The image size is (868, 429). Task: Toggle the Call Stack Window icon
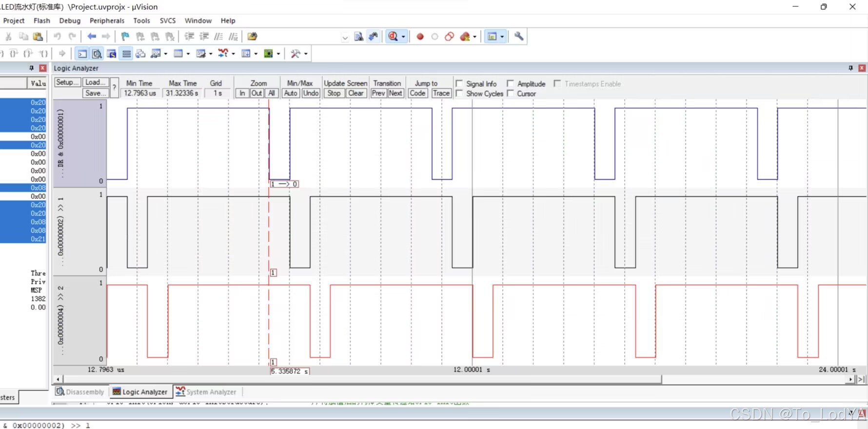coord(141,54)
